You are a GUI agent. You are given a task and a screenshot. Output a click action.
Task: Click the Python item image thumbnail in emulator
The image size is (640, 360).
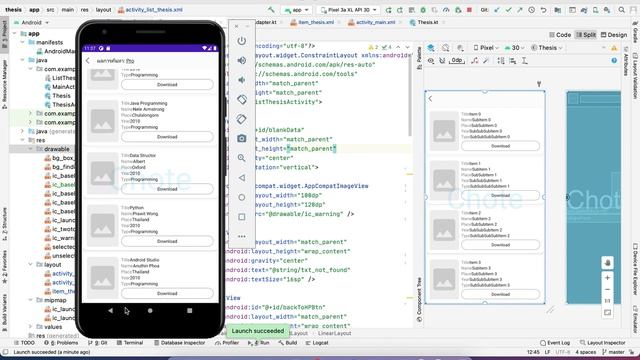pos(102,226)
